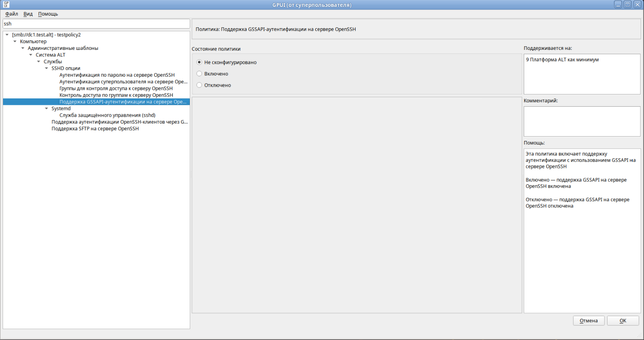Select Поддержка GSSAPI-аутентификации на сервере policy row
The image size is (644, 340).
pyautogui.click(x=96, y=102)
